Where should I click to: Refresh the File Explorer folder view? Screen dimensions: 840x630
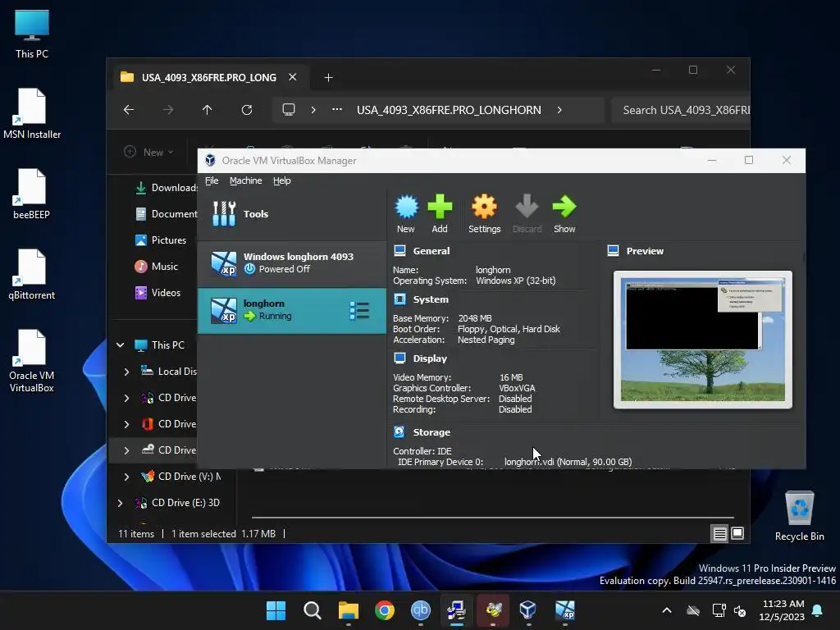coord(246,110)
